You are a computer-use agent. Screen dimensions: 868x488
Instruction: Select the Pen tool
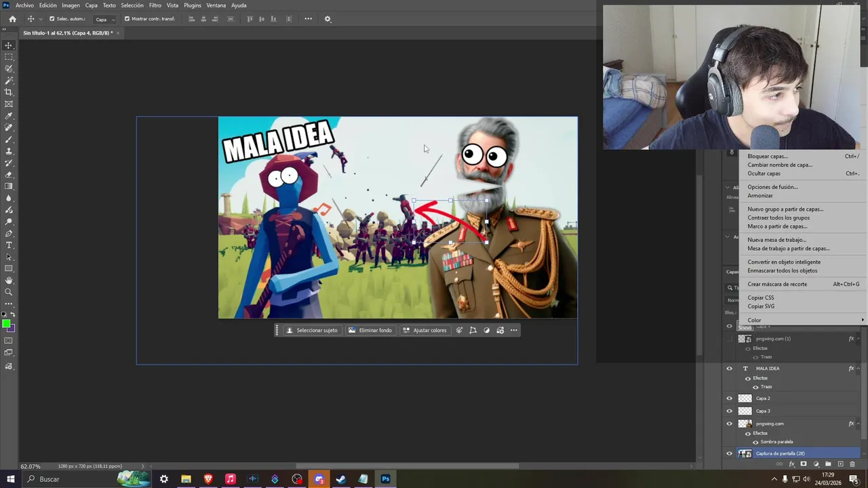tap(9, 233)
